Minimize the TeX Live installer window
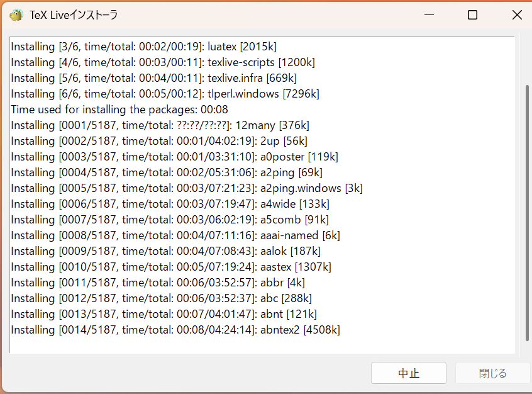This screenshot has height=394, width=532. [429, 15]
